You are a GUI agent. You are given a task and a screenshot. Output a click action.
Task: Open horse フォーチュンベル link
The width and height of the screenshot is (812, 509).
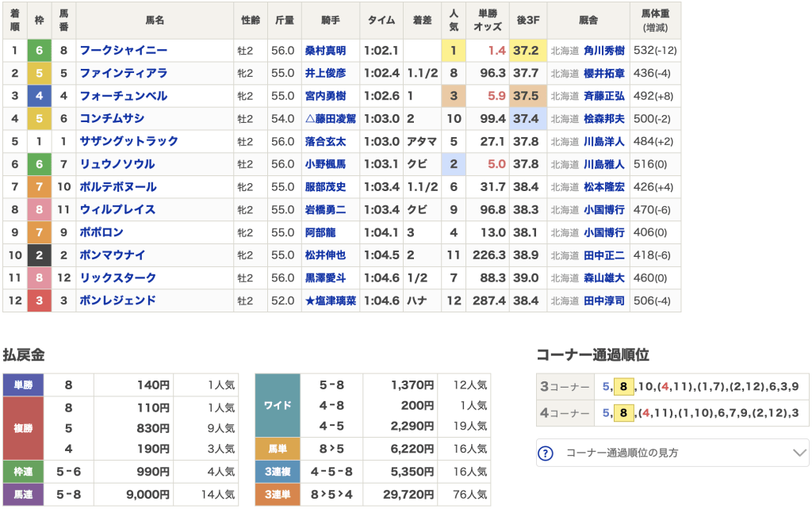(123, 96)
